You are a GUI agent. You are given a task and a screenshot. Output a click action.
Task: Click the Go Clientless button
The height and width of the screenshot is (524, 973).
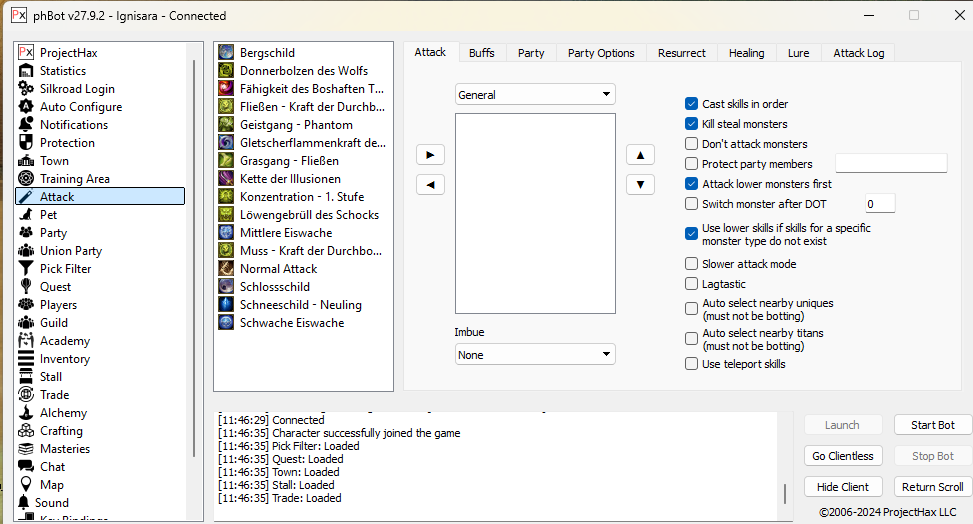842,456
